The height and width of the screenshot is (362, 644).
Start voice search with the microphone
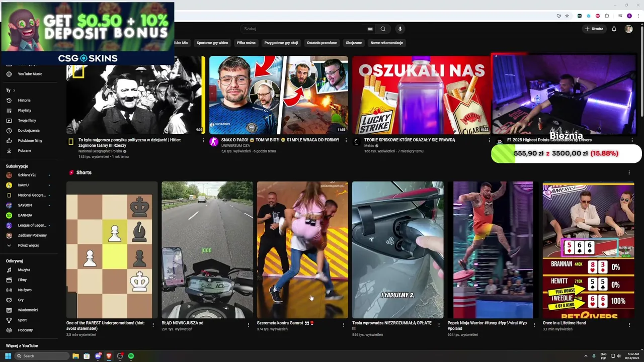pos(400,29)
